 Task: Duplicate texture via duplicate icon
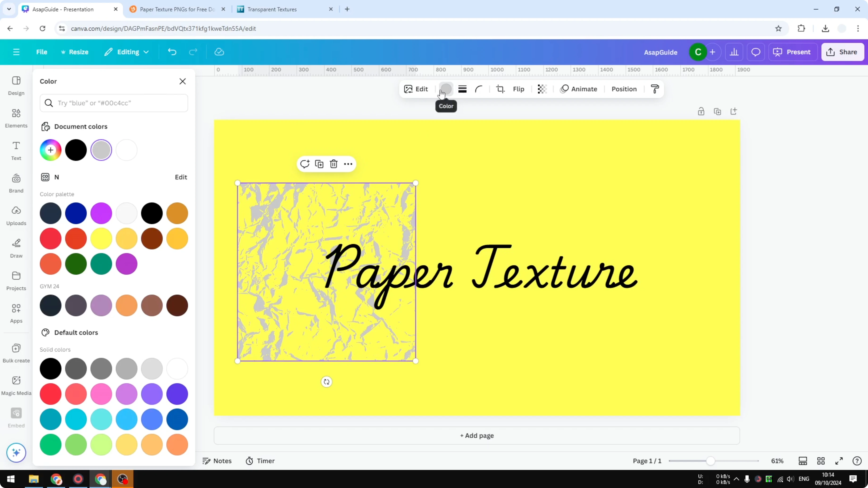(319, 164)
